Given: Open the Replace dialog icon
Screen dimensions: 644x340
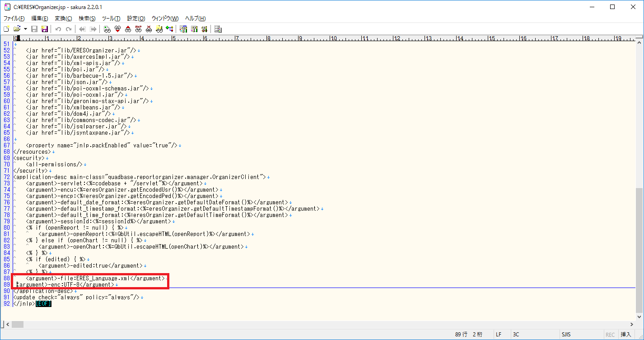Looking at the screenshot, I should coord(138,29).
